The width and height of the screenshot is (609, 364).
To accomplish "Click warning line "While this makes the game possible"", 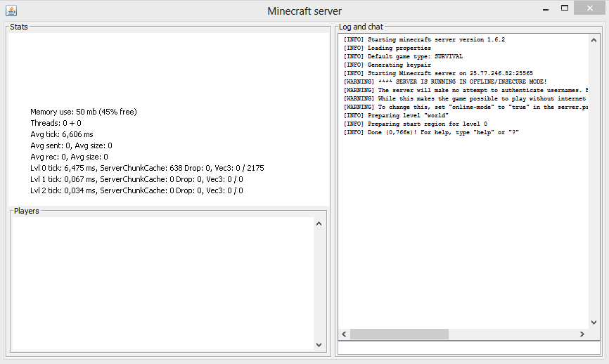I will [x=466, y=98].
